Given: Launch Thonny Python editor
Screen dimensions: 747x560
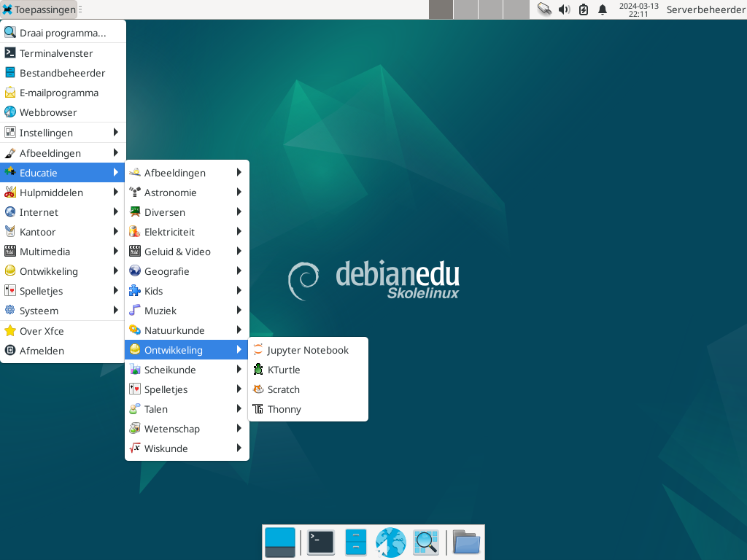Looking at the screenshot, I should 308,409.
